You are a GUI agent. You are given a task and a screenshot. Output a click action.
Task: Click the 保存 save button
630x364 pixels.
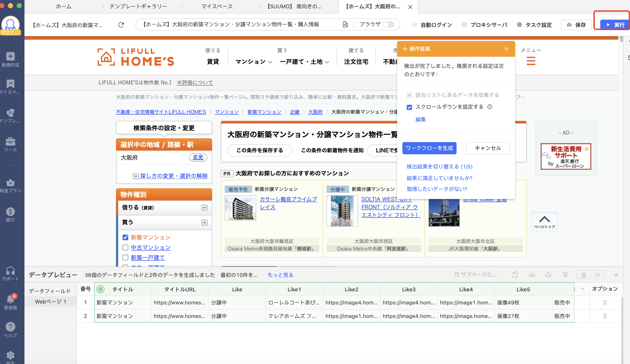(576, 25)
